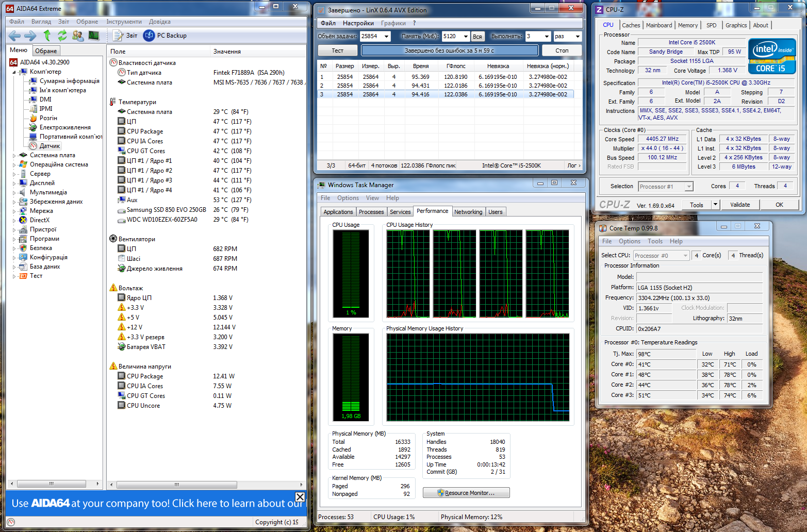This screenshot has width=807, height=532.
Task: Switch to the Обране tab in AIDA64
Action: 46,51
